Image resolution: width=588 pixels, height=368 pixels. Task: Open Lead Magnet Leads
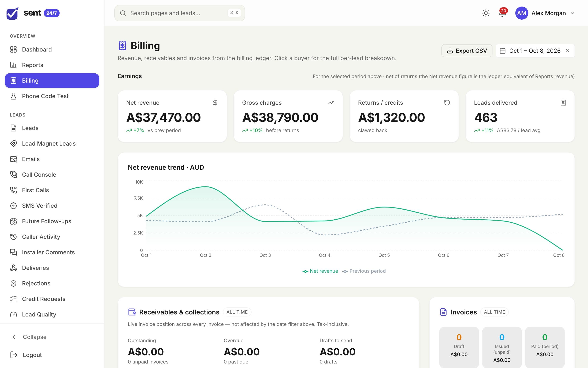(x=52, y=144)
